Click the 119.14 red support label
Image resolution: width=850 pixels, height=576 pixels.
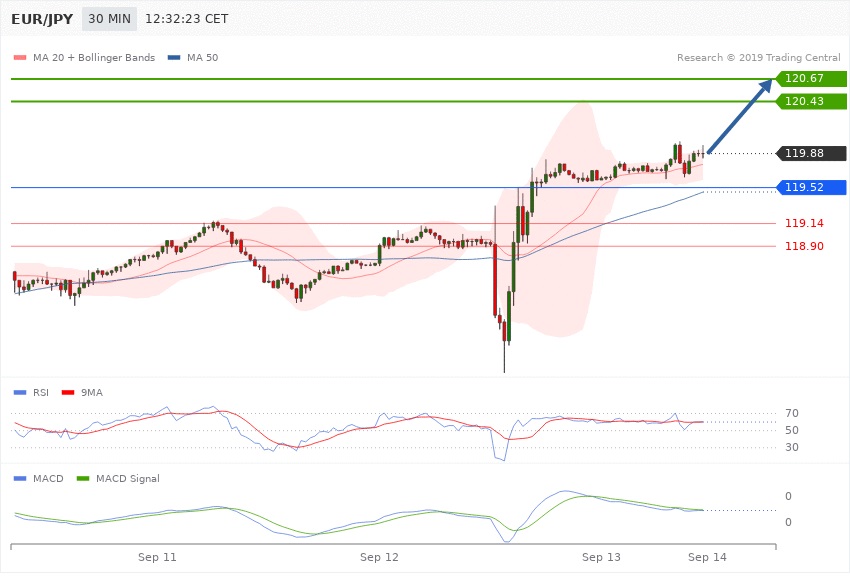click(804, 223)
